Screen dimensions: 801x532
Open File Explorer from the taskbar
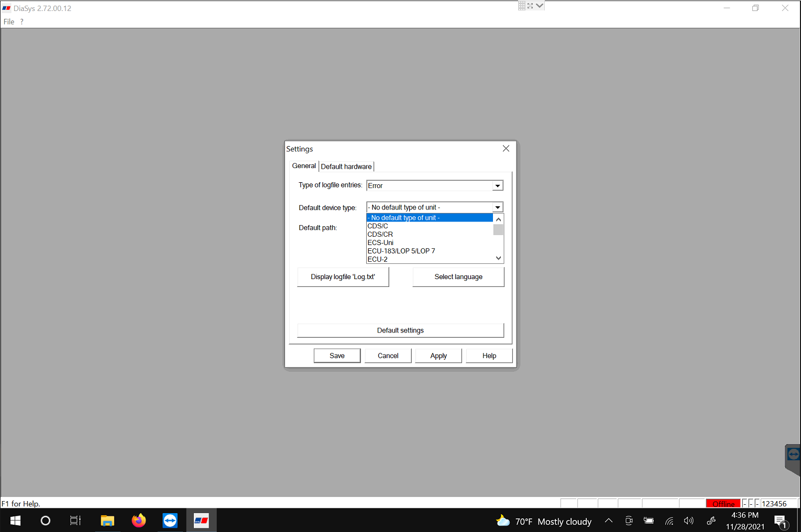click(107, 520)
